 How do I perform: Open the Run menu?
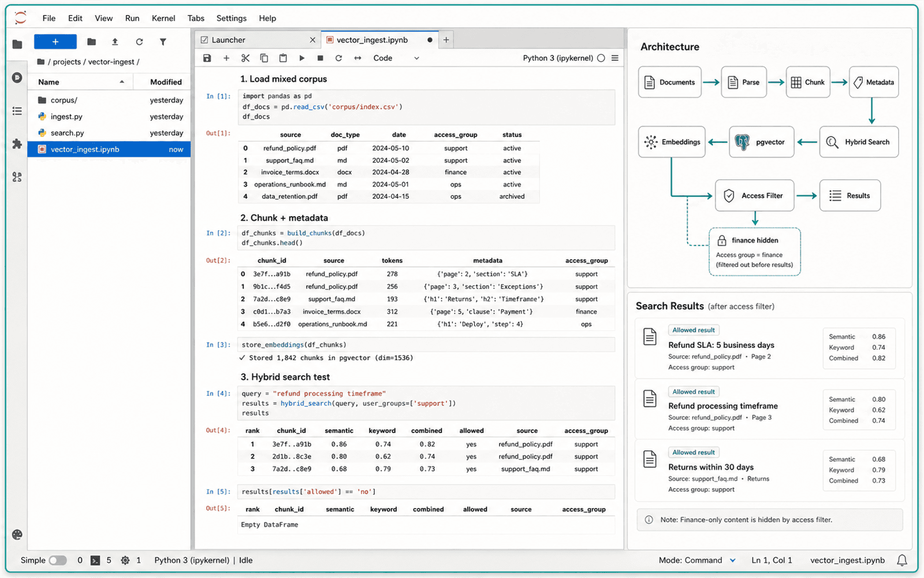tap(132, 18)
